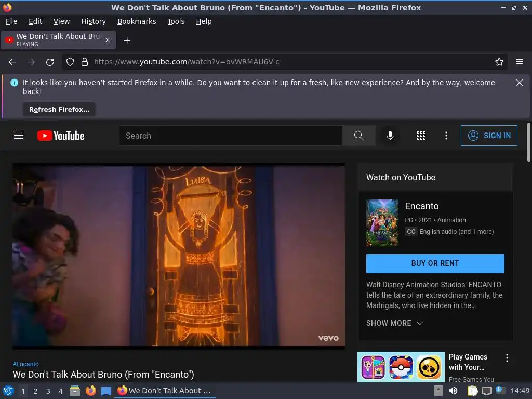This screenshot has width=532, height=399.
Task: Click the Play Games ad thumbnail
Action: coord(401,367)
